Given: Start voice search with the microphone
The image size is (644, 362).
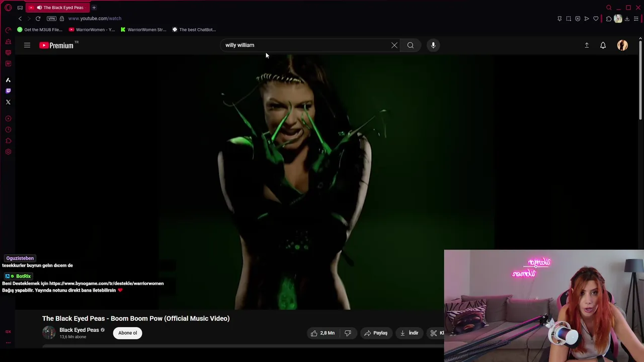Looking at the screenshot, I should tap(433, 45).
